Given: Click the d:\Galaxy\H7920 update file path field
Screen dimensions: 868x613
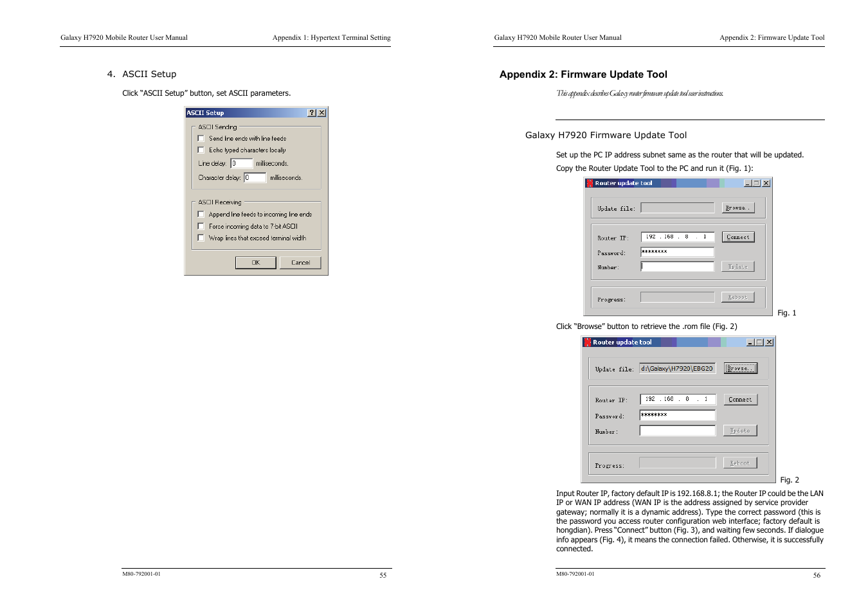Looking at the screenshot, I should pyautogui.click(x=678, y=368).
